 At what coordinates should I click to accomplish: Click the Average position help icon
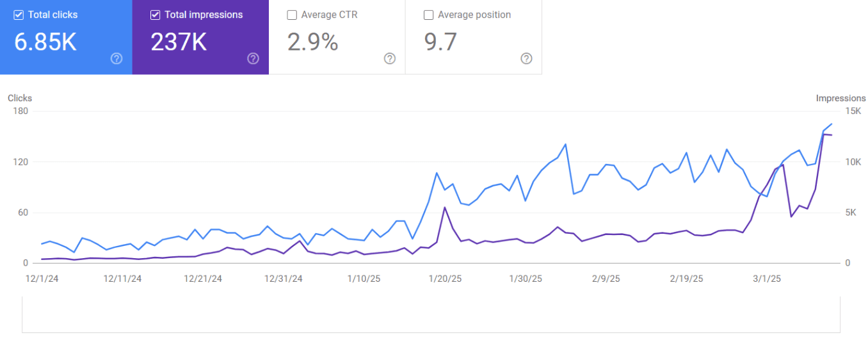pyautogui.click(x=526, y=59)
